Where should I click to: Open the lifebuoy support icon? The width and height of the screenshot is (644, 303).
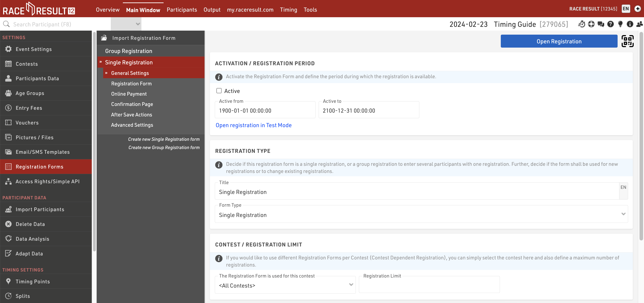tap(591, 24)
